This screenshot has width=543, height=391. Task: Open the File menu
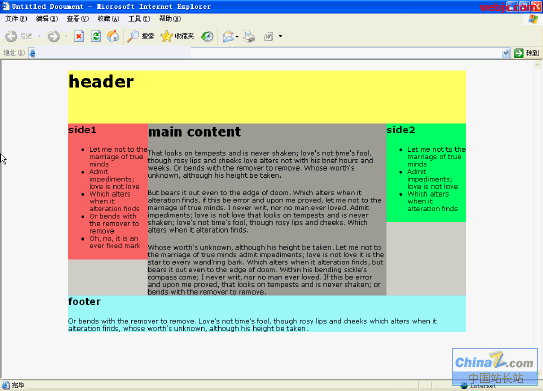pyautogui.click(x=16, y=19)
